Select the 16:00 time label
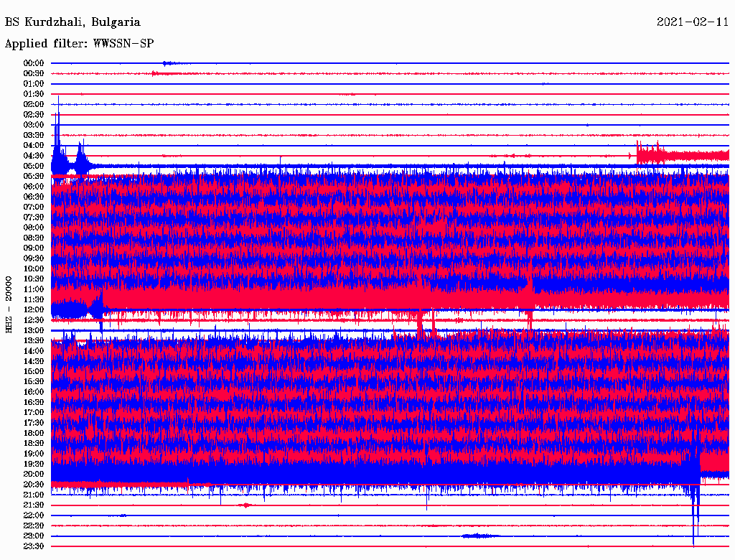The image size is (735, 560). [34, 391]
